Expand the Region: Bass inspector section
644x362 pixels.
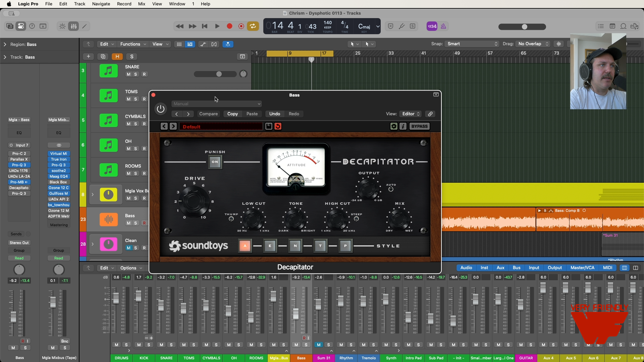click(x=5, y=44)
